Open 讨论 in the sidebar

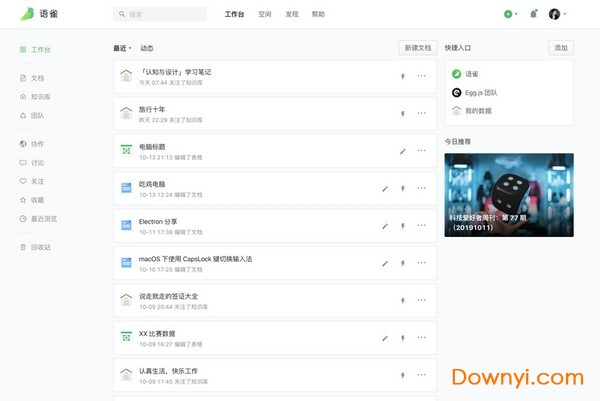click(32, 163)
